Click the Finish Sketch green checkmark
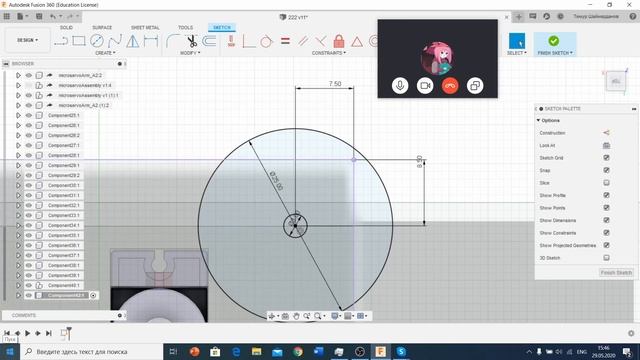The width and height of the screenshot is (640, 360). 554,41
